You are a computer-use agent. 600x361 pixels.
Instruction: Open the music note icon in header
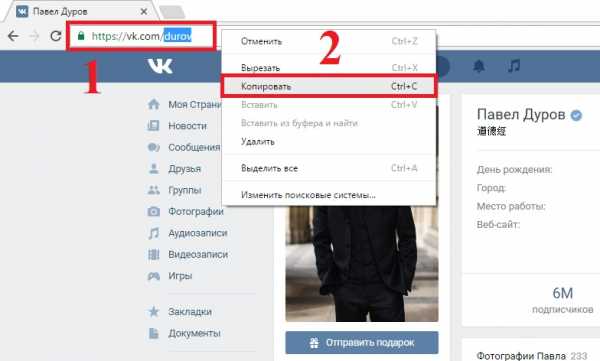click(514, 66)
